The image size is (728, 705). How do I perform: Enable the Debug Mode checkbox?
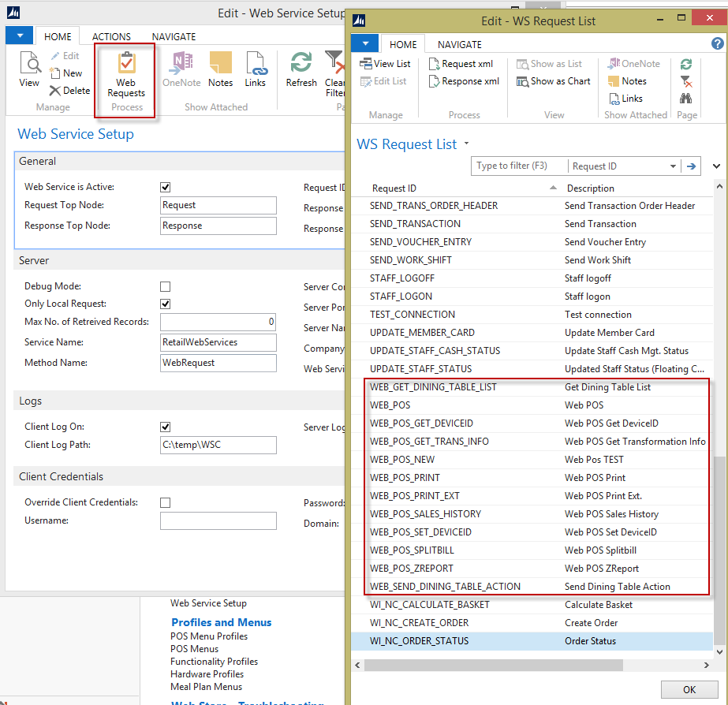pyautogui.click(x=166, y=287)
